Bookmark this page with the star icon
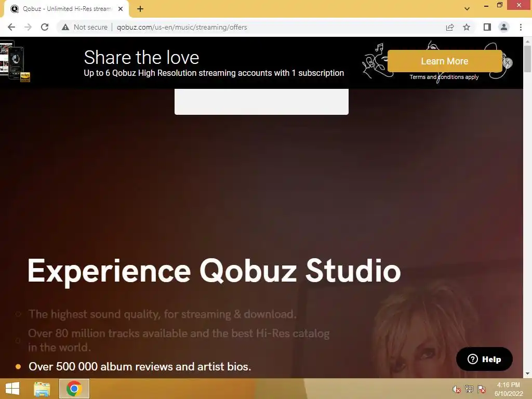Viewport: 532px width, 399px height. pyautogui.click(x=467, y=27)
